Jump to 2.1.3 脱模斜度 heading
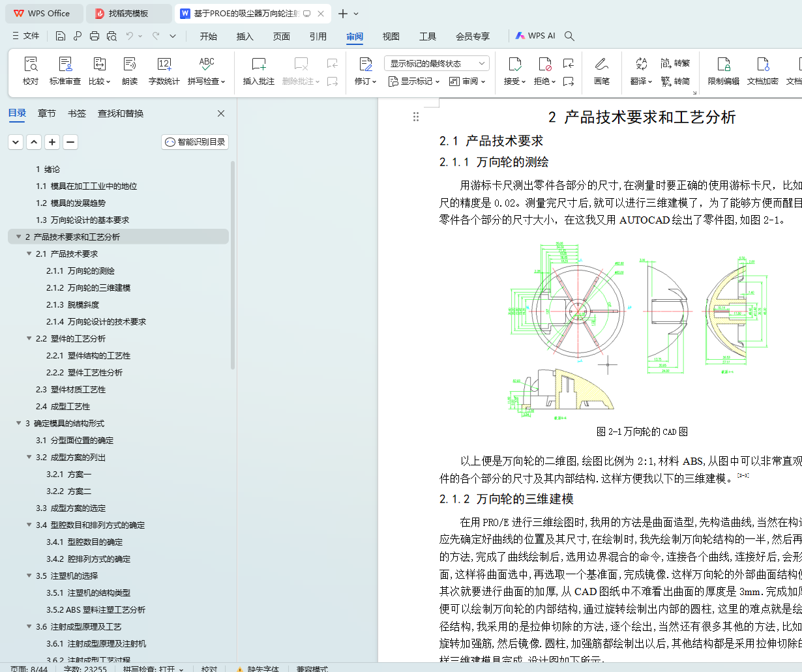The image size is (802, 672). (x=73, y=304)
